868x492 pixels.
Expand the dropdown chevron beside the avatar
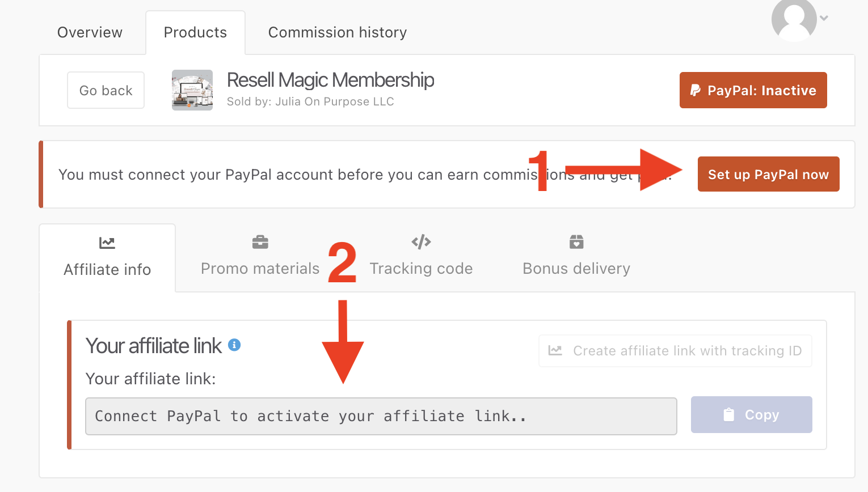(x=824, y=18)
